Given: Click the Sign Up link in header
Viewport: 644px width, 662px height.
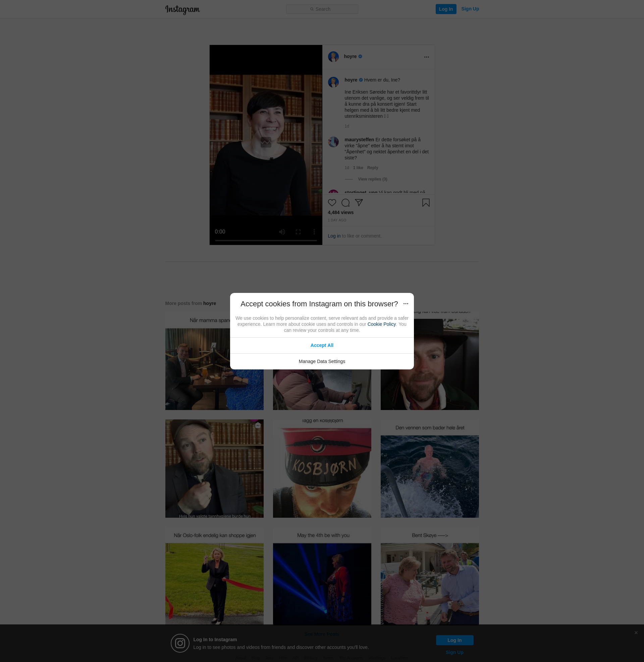Looking at the screenshot, I should click(x=470, y=9).
